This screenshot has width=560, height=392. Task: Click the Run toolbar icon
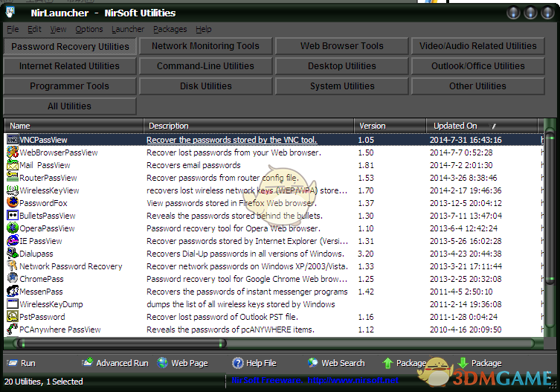(x=12, y=363)
